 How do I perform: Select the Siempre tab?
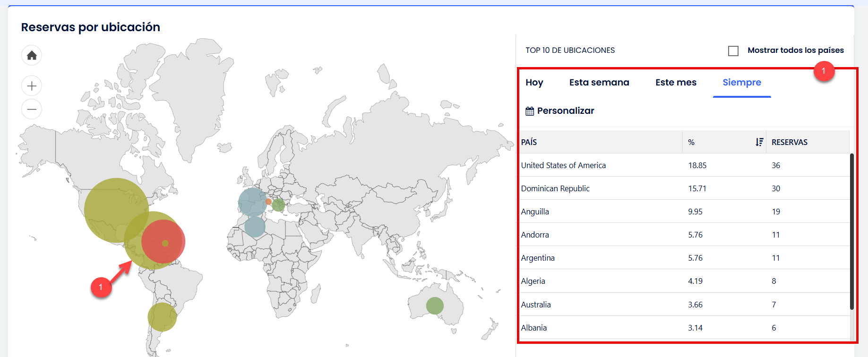coord(742,83)
